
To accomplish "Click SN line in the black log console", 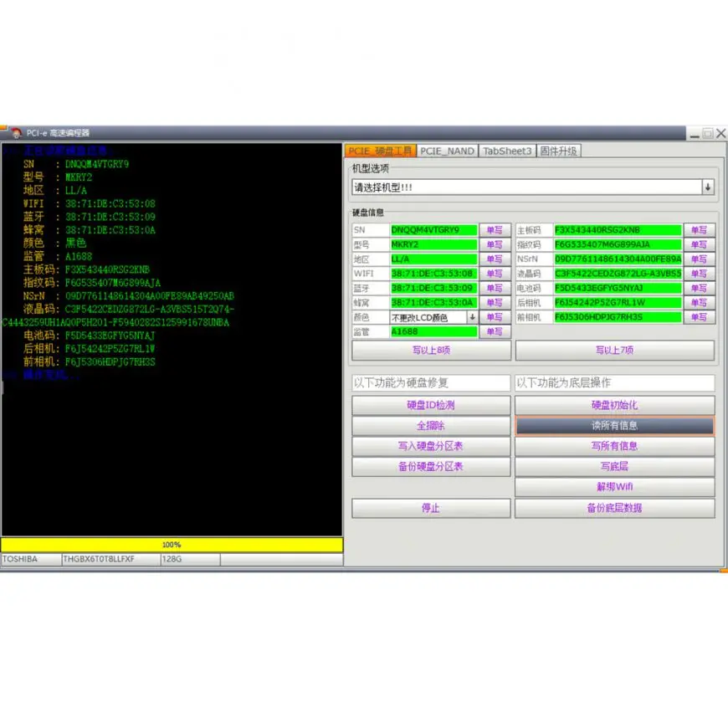I will [76, 164].
